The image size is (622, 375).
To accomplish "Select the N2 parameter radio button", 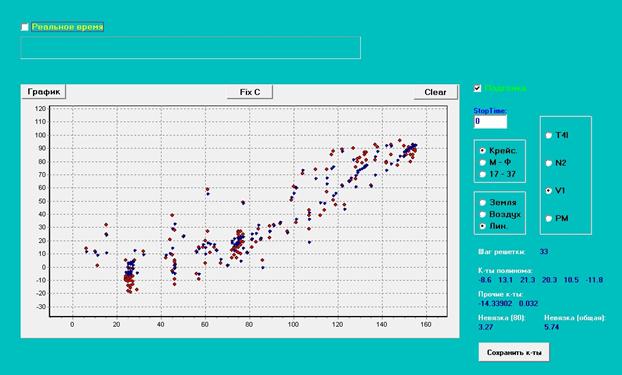I will (549, 163).
